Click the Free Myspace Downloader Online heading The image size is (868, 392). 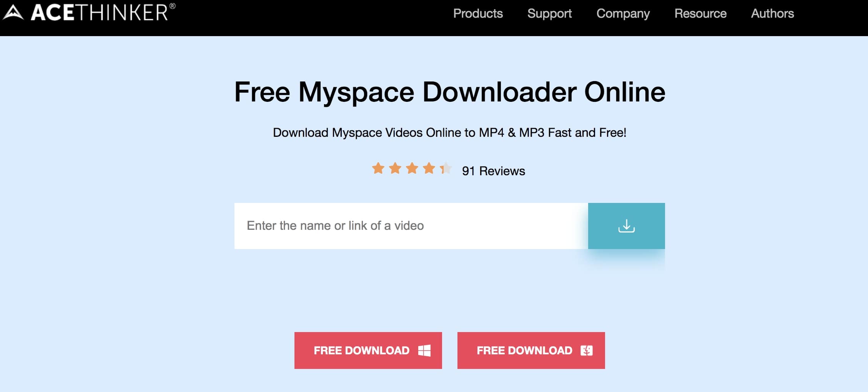(x=450, y=92)
